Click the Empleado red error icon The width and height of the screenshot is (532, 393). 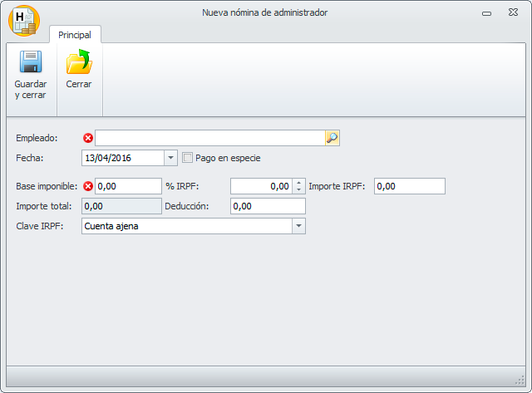point(88,138)
